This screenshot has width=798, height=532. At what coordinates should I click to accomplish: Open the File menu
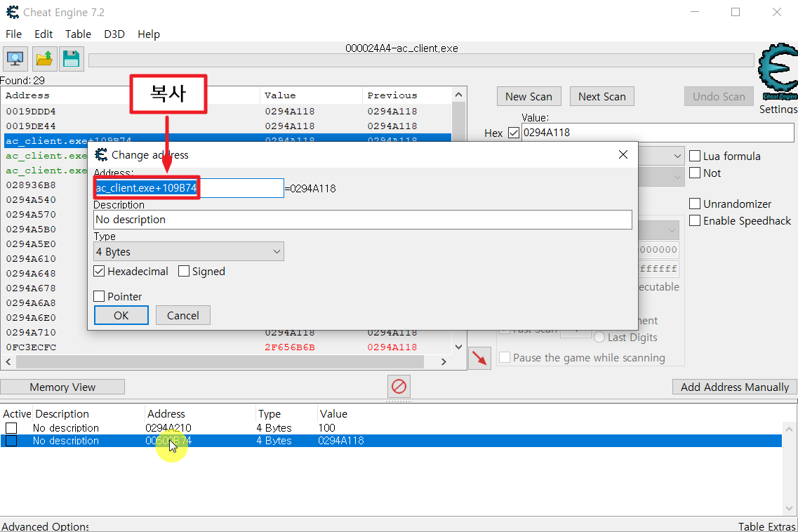(x=14, y=34)
